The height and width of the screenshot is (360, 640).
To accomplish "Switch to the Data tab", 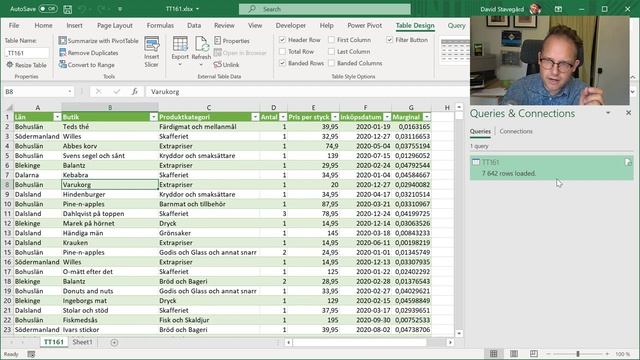I will [194, 25].
